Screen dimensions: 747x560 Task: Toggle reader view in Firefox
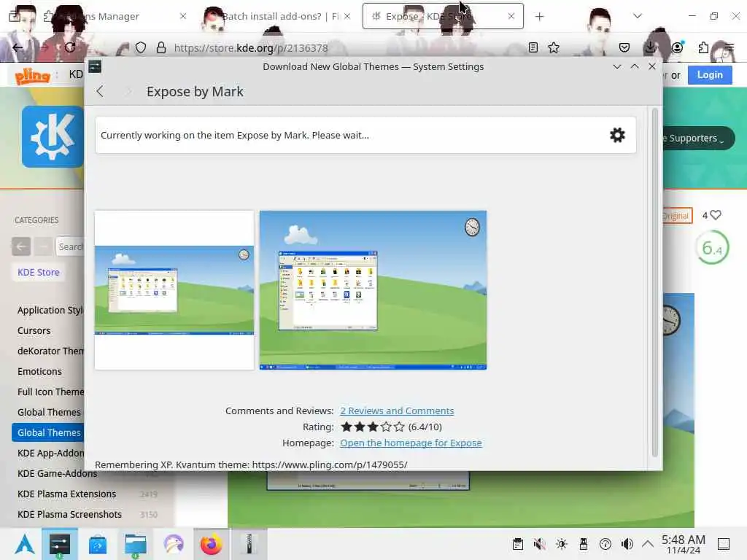(x=533, y=47)
